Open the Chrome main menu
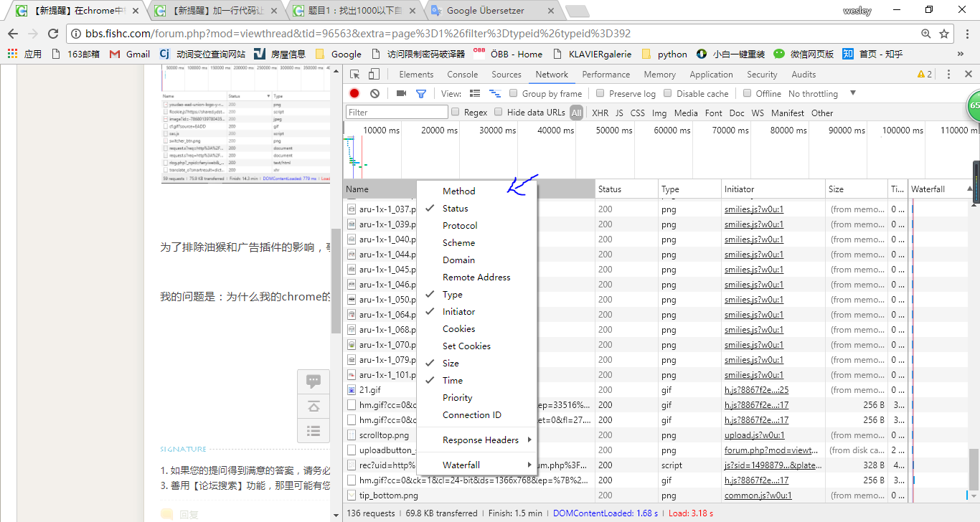 pos(966,34)
